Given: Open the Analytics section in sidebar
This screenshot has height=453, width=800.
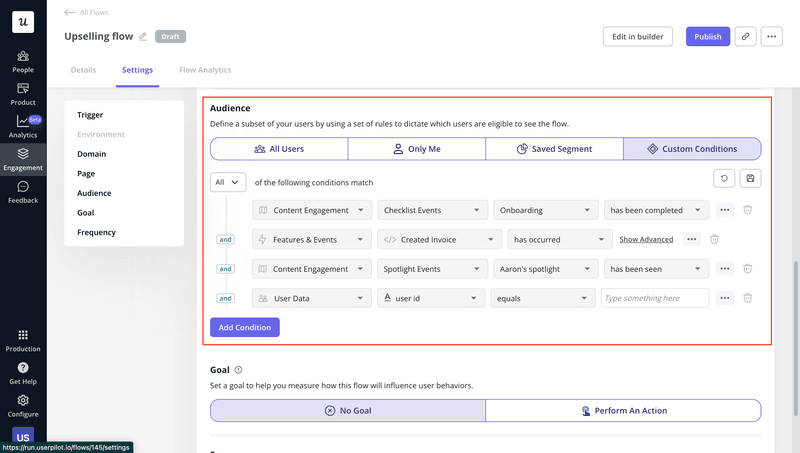Looking at the screenshot, I should [23, 127].
